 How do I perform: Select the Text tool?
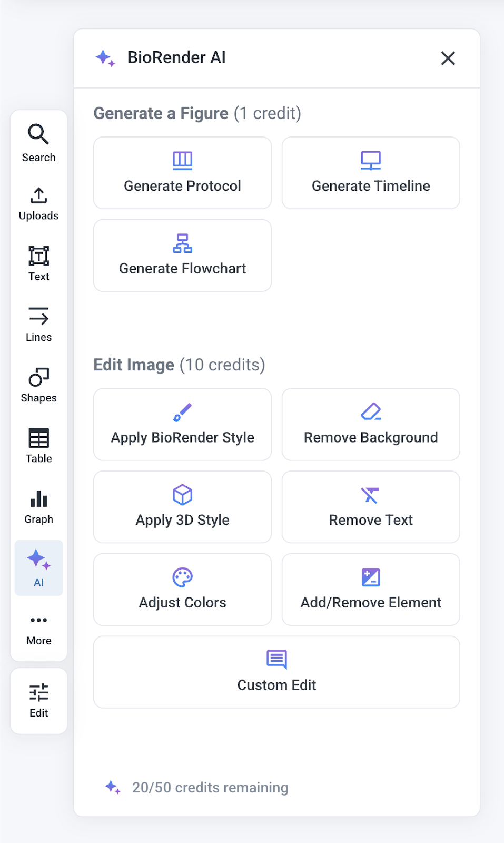point(38,264)
